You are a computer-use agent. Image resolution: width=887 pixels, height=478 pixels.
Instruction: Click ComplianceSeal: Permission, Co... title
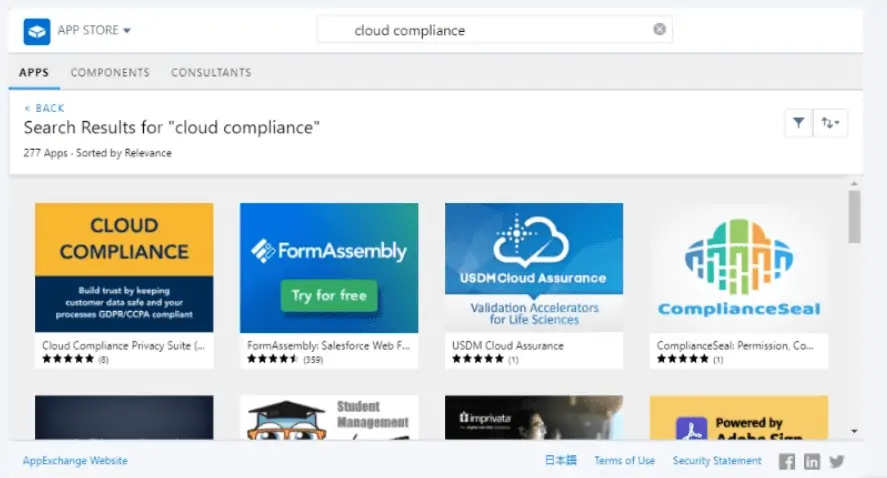coord(735,346)
